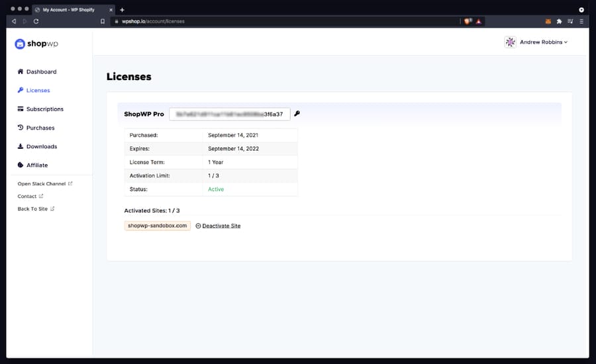
Task: Click the Licenses page heading
Action: [129, 77]
